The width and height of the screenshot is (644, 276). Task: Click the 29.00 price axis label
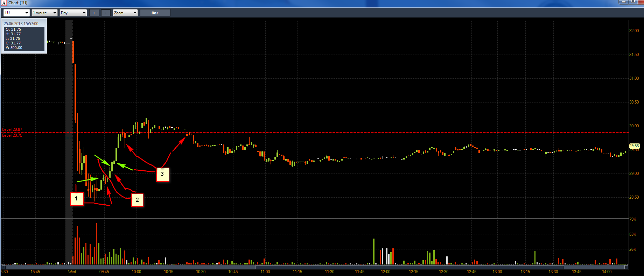[634, 174]
